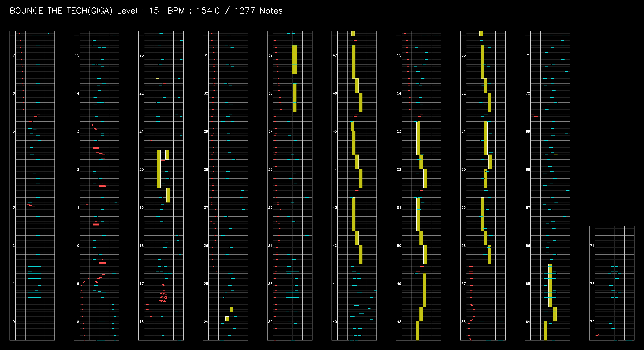644x350 pixels.
Task: Click measure number 58 label
Action: click(x=463, y=246)
